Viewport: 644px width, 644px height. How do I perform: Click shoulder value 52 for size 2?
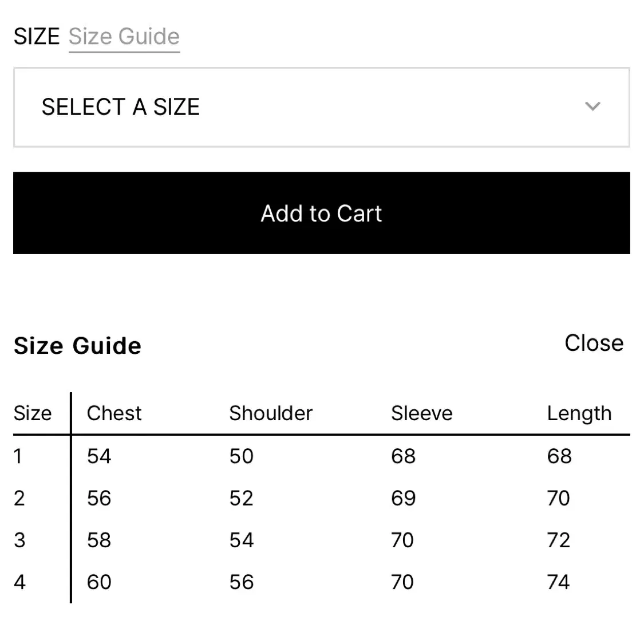pyautogui.click(x=241, y=498)
